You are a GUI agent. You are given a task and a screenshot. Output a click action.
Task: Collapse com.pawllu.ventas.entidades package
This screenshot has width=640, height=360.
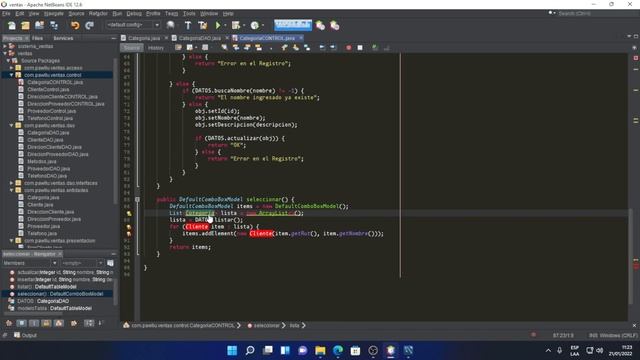tap(11, 190)
